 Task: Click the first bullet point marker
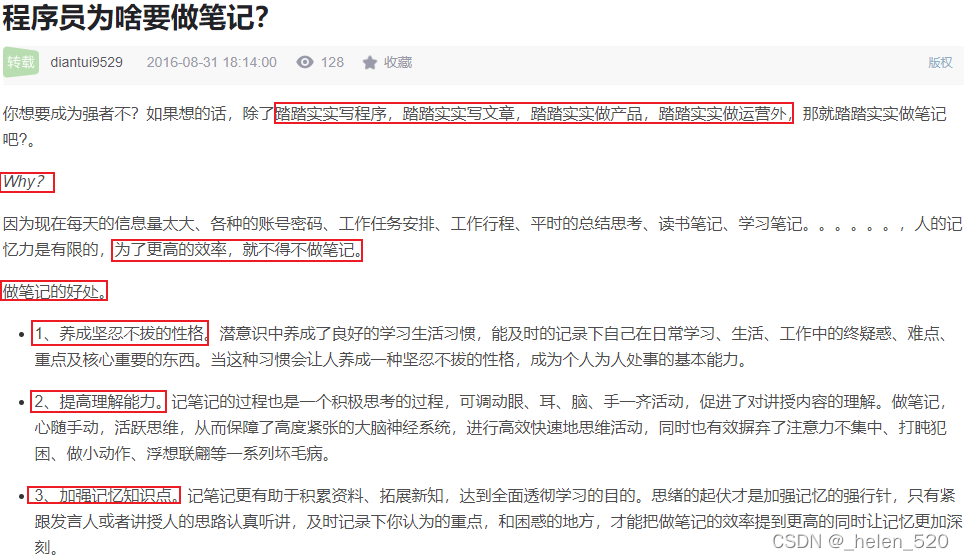pos(22,334)
